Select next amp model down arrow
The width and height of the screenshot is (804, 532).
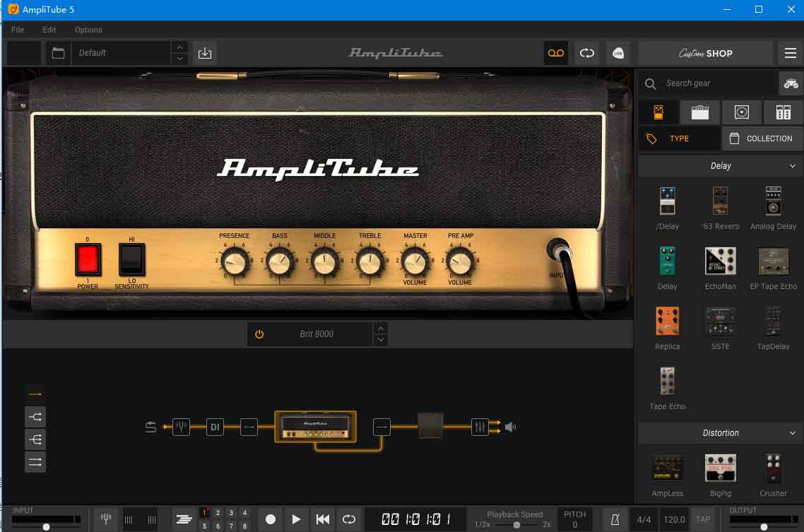pyautogui.click(x=381, y=341)
